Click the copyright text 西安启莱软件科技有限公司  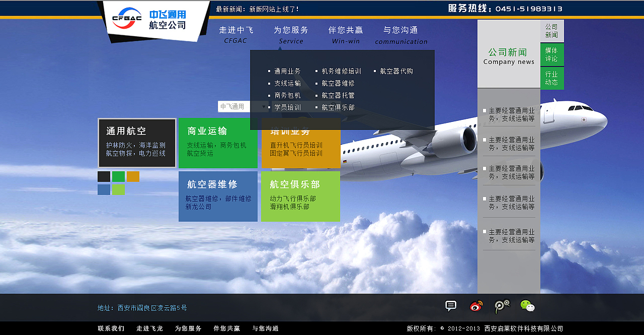point(524,328)
